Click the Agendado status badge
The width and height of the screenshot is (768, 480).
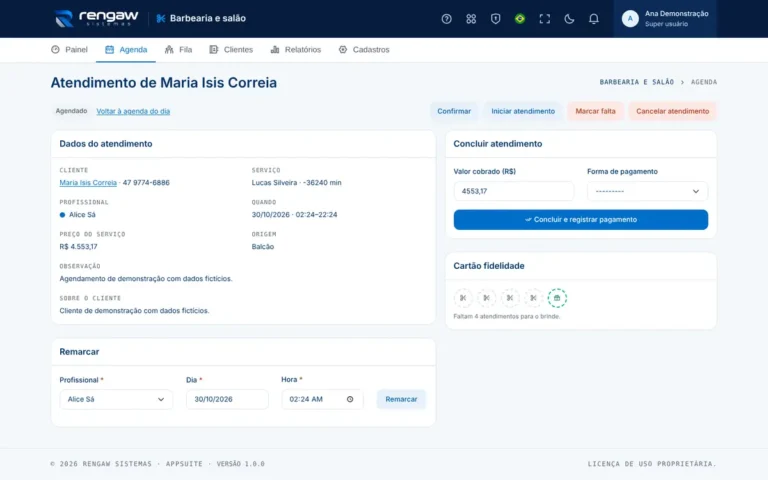pos(71,111)
